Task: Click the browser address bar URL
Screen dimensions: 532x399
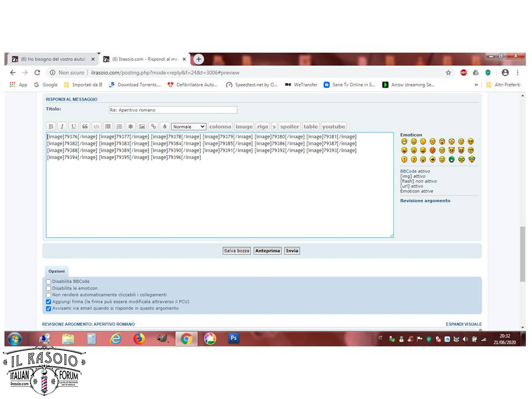Action: click(165, 73)
